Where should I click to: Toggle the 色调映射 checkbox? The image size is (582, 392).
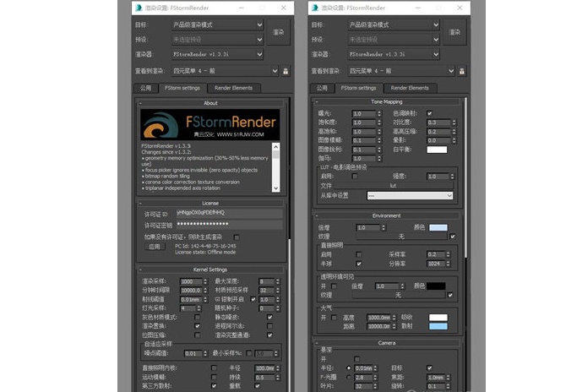click(x=429, y=113)
